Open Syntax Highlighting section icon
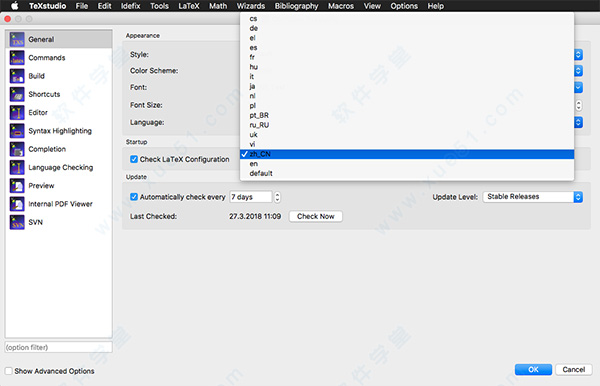 tap(17, 131)
